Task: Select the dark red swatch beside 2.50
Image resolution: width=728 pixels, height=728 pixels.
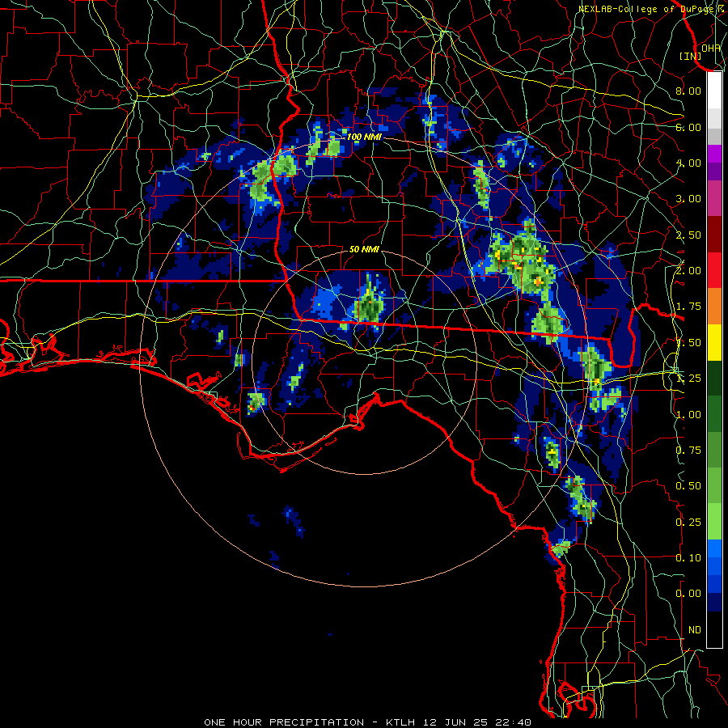Action: [714, 235]
